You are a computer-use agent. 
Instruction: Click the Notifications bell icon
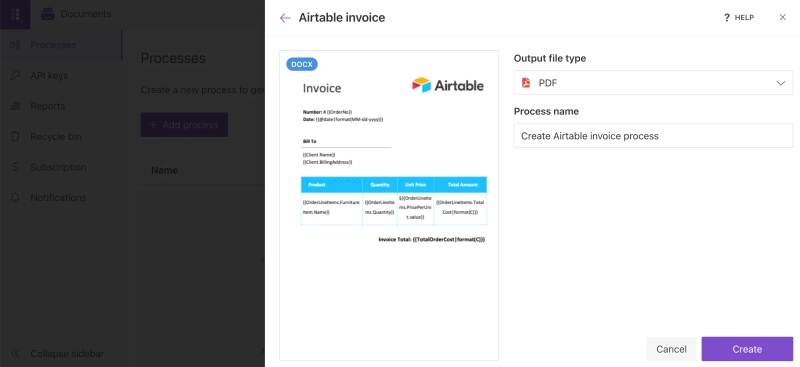tap(15, 198)
